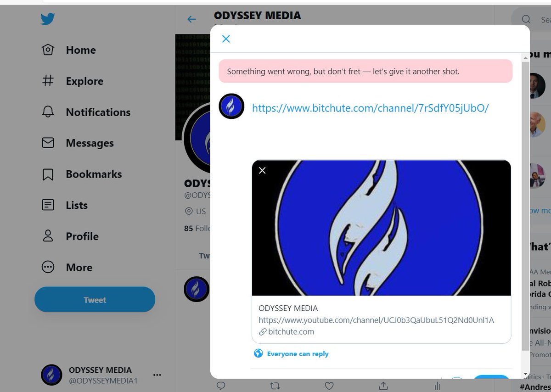Click the bitchute channel URL in composer

point(371,108)
